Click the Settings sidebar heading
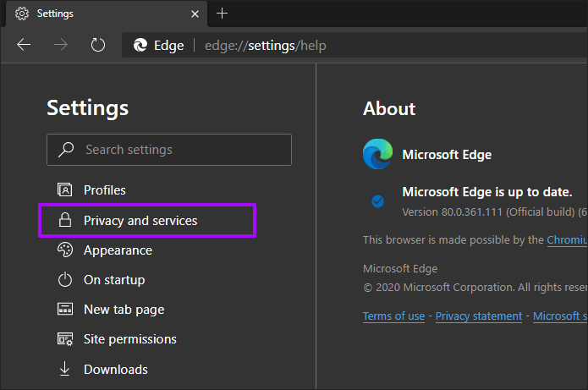The height and width of the screenshot is (390, 588). 88,108
